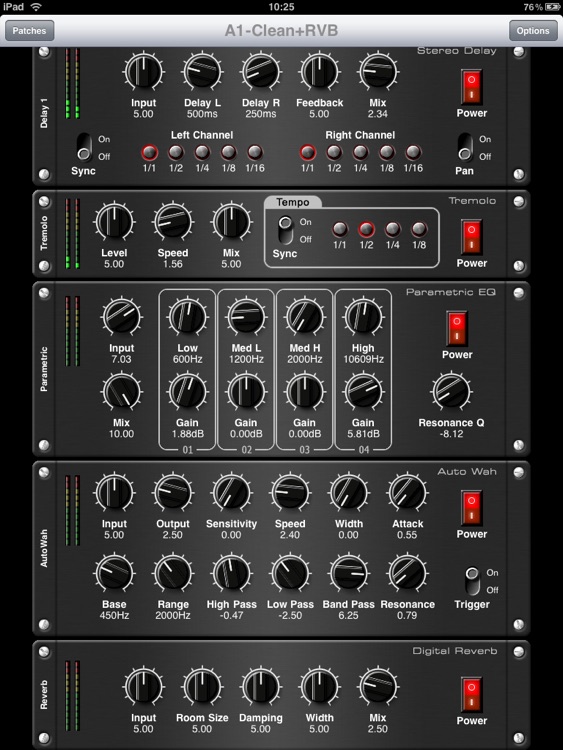This screenshot has width=563, height=750.
Task: Click the Auto Wah Width knob
Action: pyautogui.click(x=349, y=493)
